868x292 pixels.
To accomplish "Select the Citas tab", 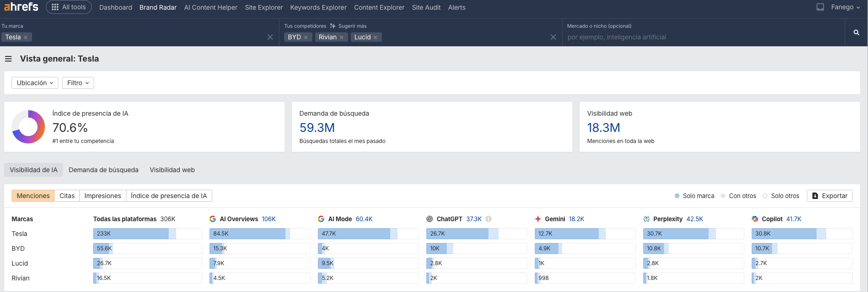I will point(67,196).
